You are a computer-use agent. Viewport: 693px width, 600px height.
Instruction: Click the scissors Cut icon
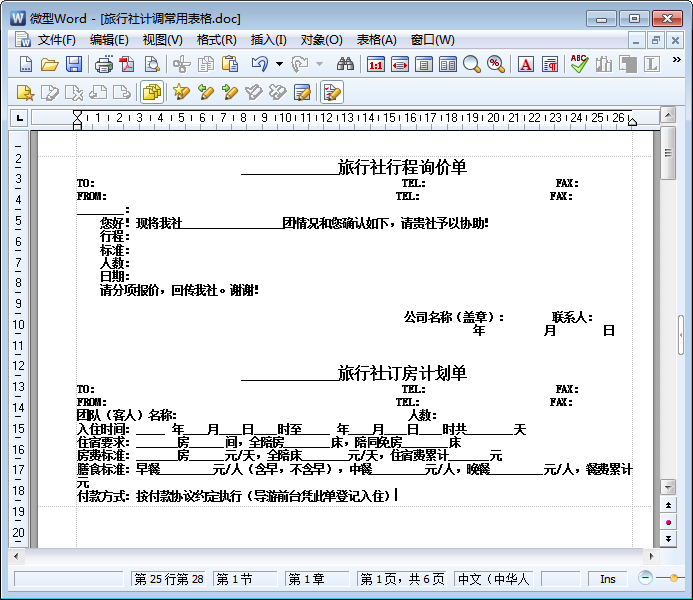[182, 65]
